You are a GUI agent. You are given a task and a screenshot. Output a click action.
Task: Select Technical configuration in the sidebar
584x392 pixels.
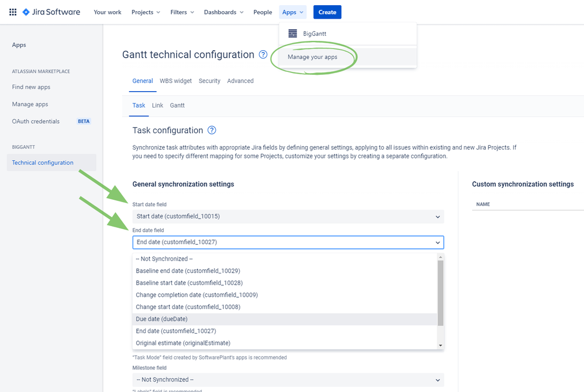pyautogui.click(x=51, y=162)
